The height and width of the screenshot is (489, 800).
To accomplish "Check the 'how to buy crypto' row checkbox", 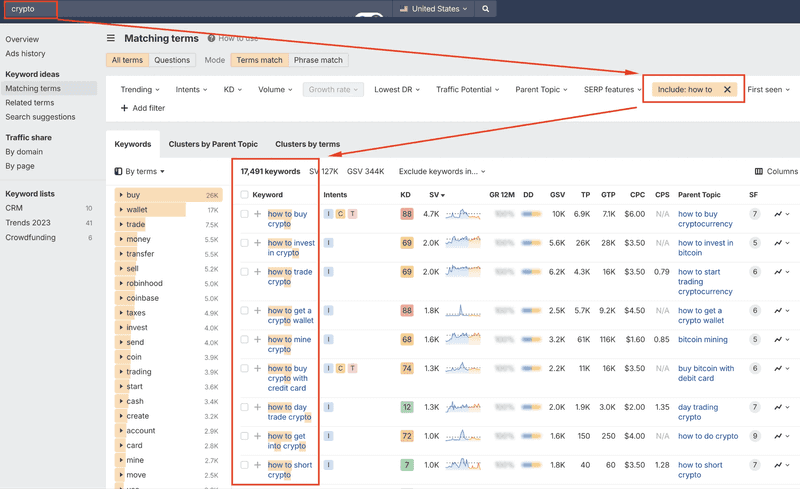I will coord(244,214).
